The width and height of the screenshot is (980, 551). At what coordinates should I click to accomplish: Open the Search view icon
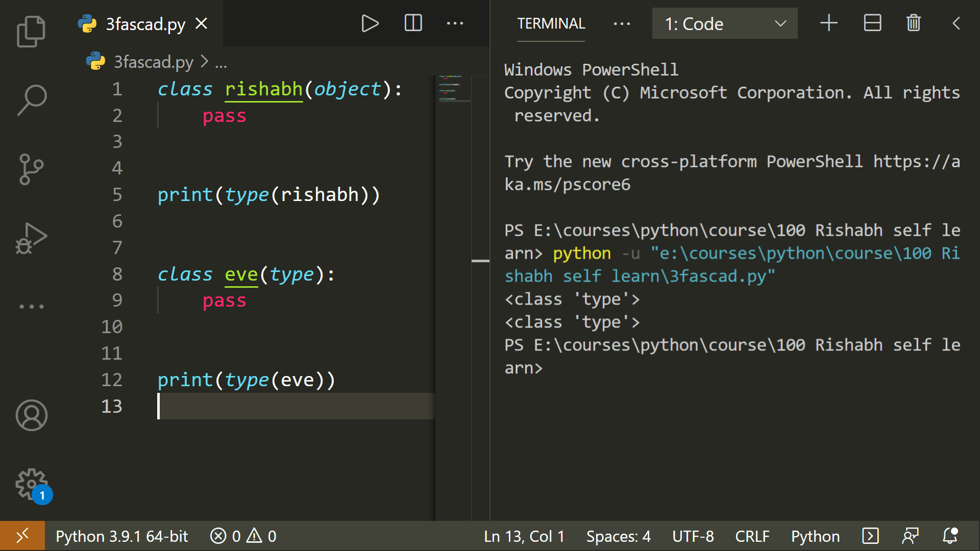31,100
